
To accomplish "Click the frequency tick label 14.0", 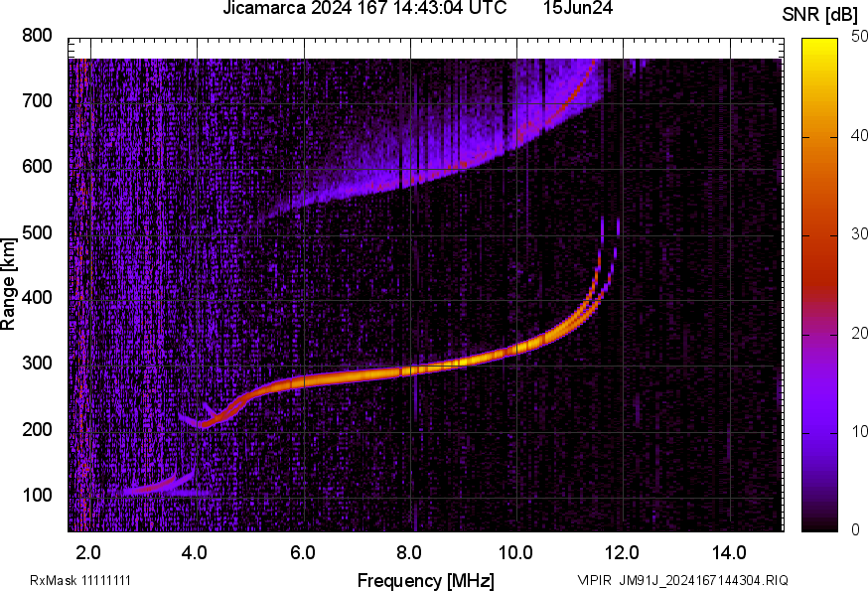I will (x=729, y=553).
